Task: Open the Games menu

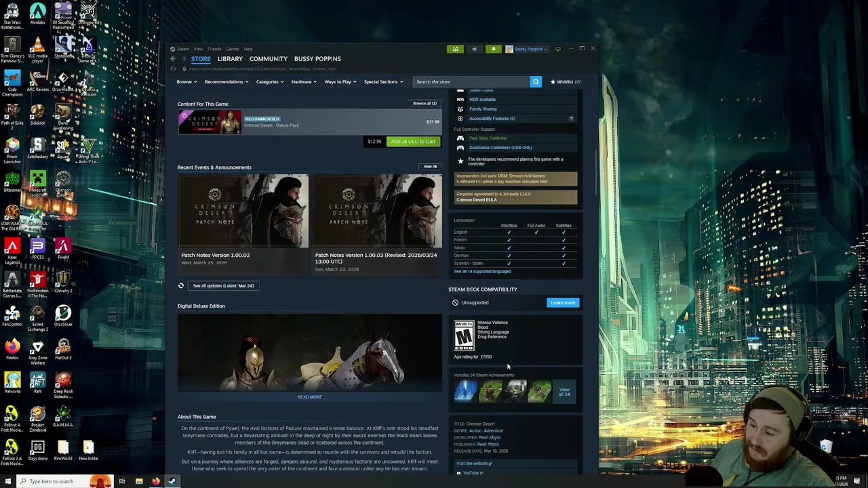Action: coord(232,49)
